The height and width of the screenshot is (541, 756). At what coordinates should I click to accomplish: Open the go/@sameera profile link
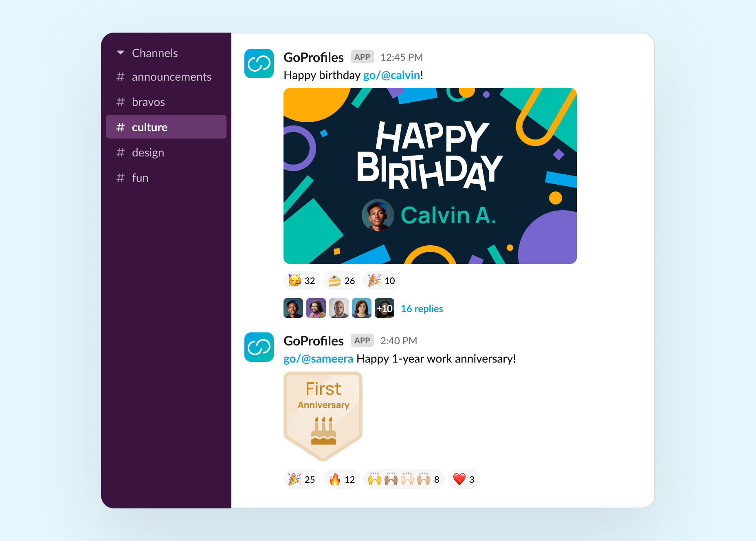[318, 358]
